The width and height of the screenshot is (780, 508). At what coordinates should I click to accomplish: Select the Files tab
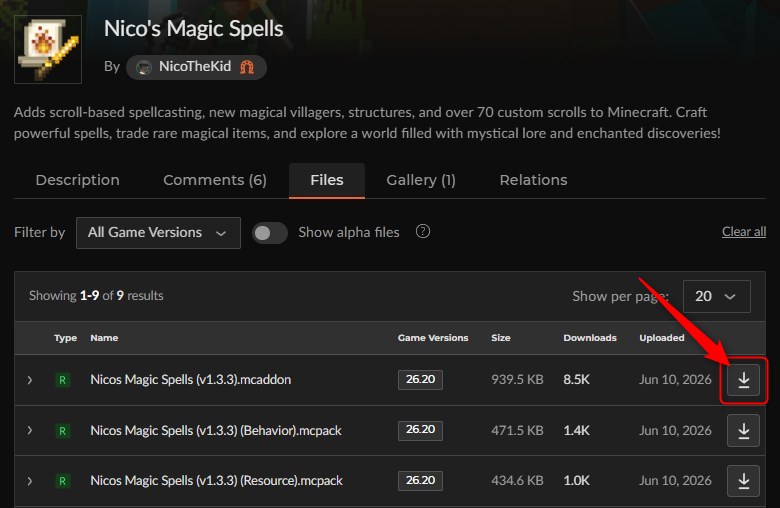pos(327,180)
